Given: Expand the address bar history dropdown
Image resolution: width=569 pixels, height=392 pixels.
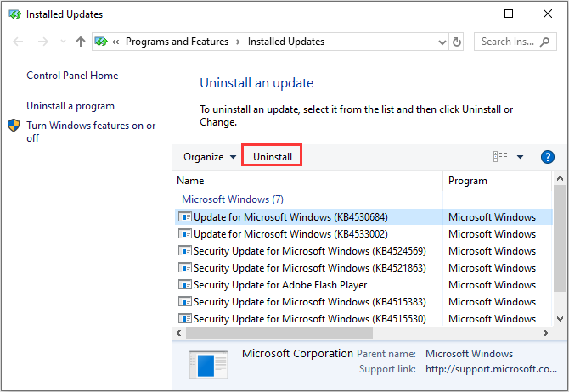Looking at the screenshot, I should click(x=442, y=42).
